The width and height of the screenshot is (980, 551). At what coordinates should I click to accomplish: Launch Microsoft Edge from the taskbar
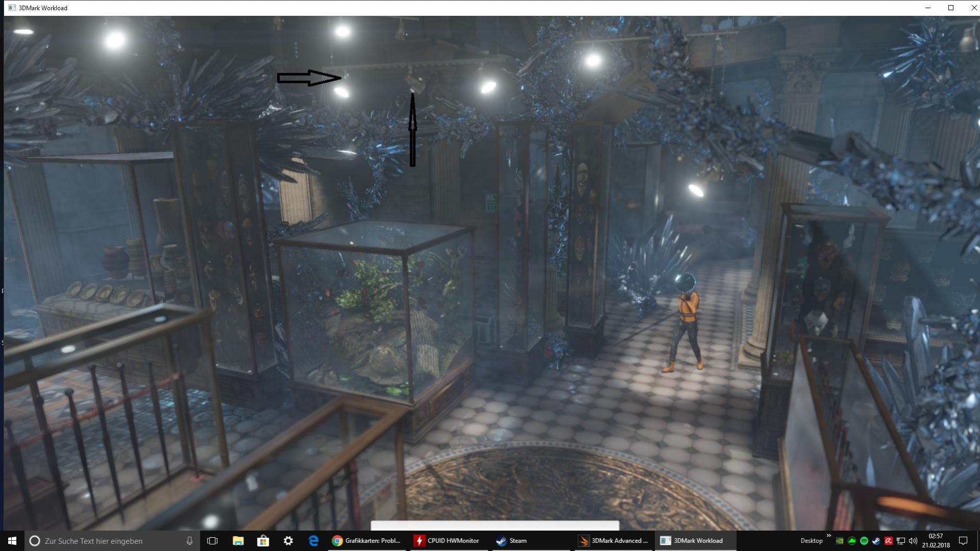pos(313,541)
